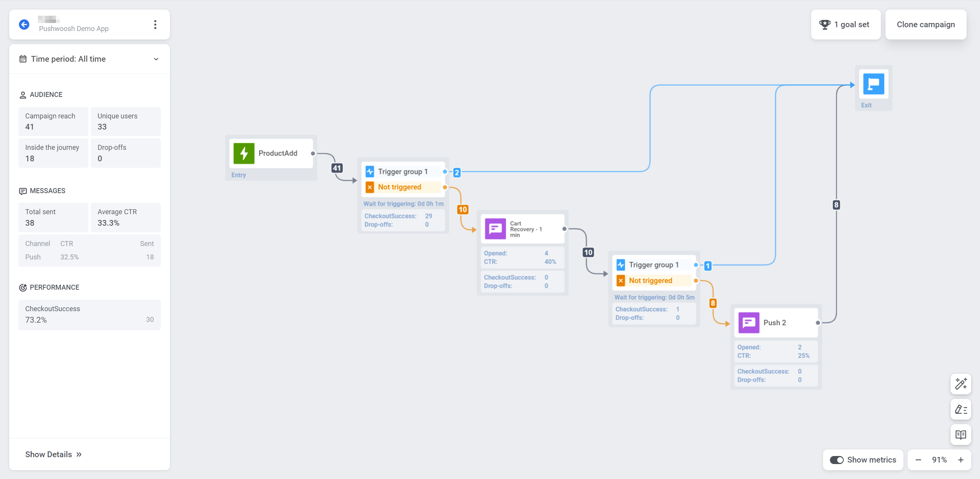Click the dark 8 badge on Exit line

point(836,205)
